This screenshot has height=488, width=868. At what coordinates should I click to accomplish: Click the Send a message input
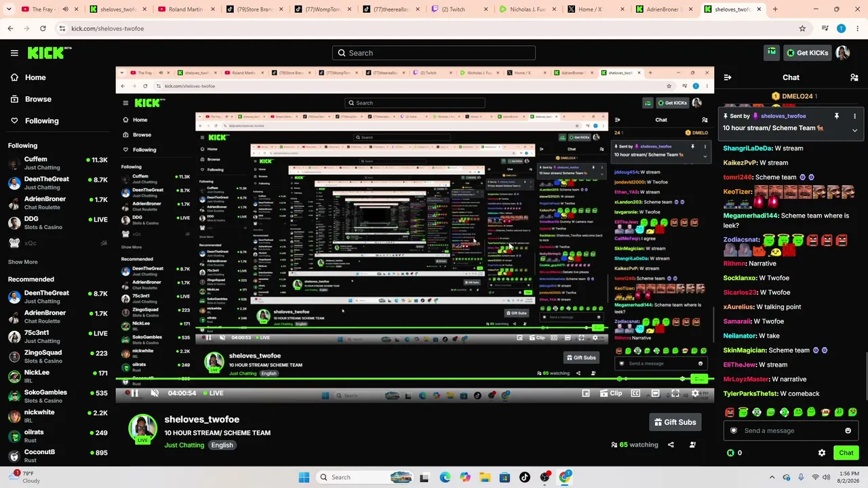[790, 430]
